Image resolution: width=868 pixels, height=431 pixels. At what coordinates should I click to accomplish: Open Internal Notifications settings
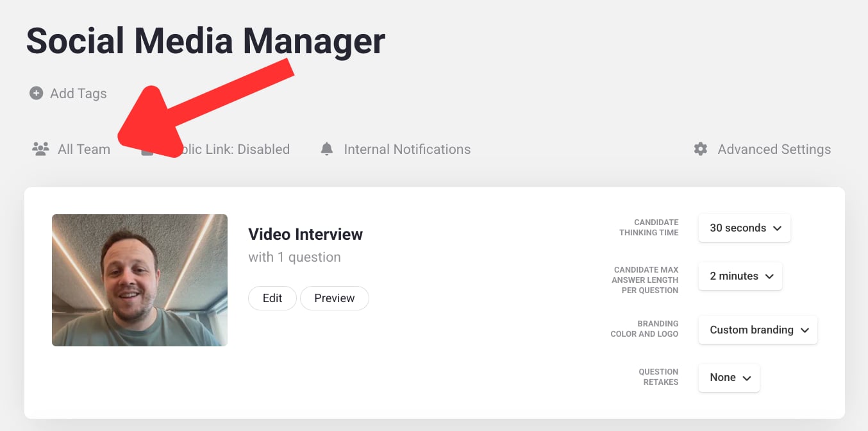[x=396, y=149]
